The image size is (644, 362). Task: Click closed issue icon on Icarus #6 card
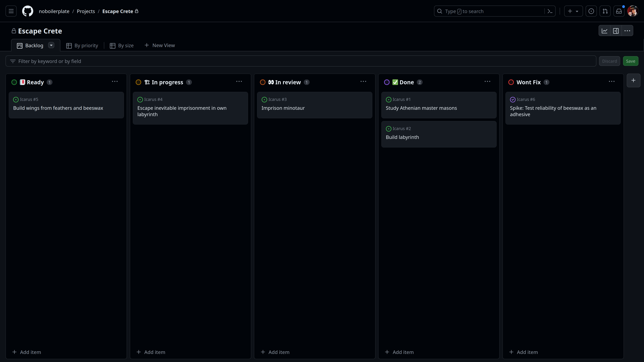(513, 100)
